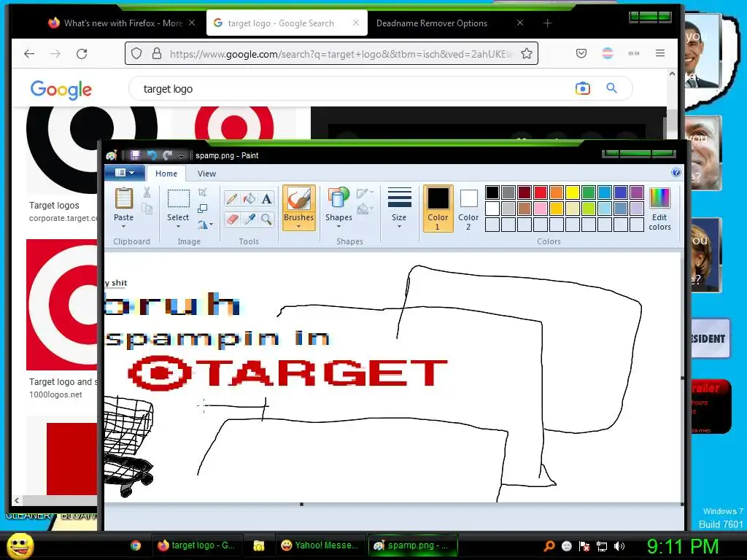
Task: Click the Undo arrow in Paint title bar
Action: tap(152, 155)
